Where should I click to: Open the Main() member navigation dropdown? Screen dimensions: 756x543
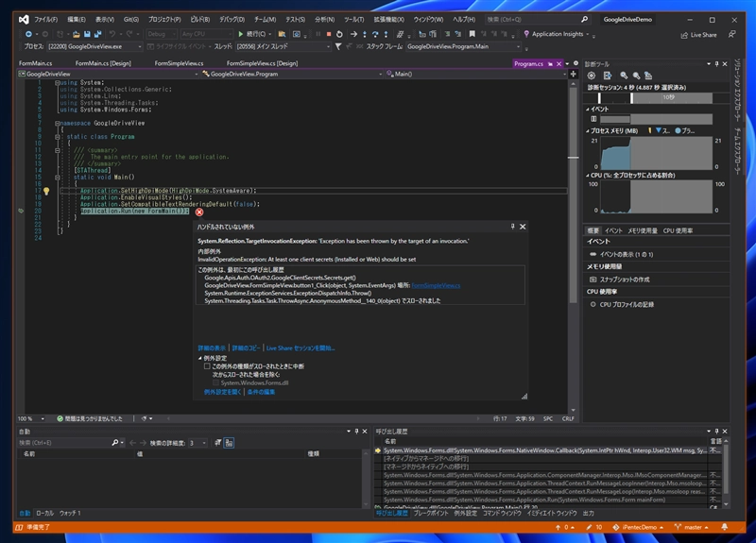click(x=477, y=75)
